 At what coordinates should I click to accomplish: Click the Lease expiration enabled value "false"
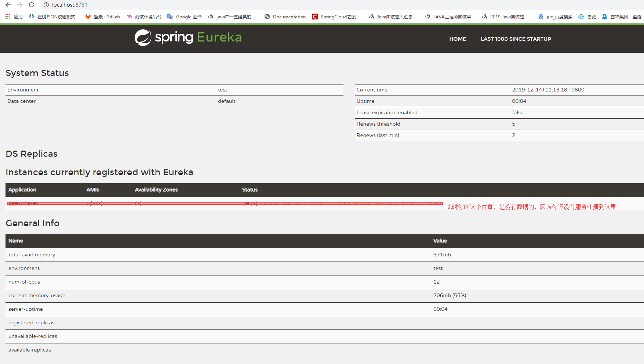click(518, 113)
